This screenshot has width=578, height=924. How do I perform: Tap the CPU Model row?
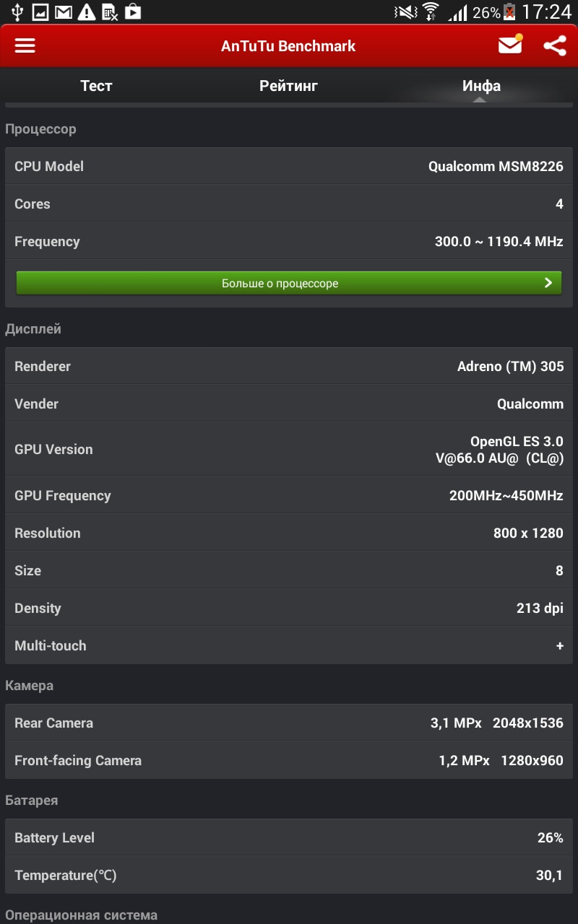tap(289, 167)
